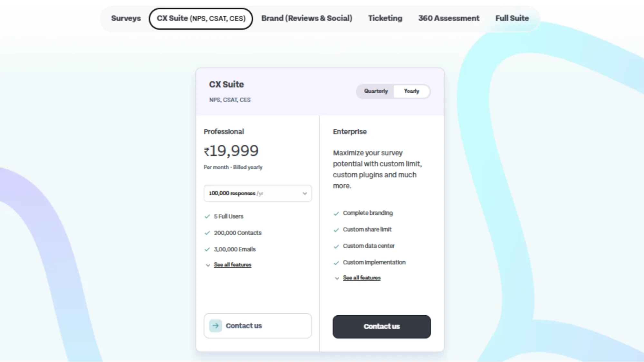
Task: Click the checkmark beside Custom implementation
Action: click(x=336, y=263)
